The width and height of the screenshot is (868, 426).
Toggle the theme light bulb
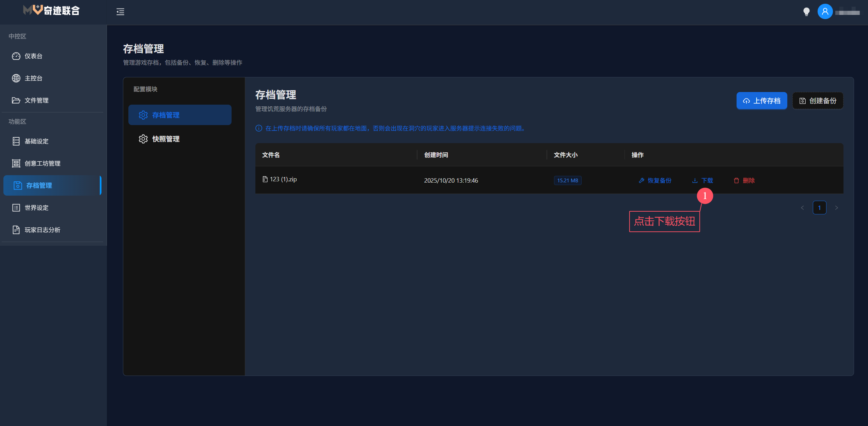806,11
